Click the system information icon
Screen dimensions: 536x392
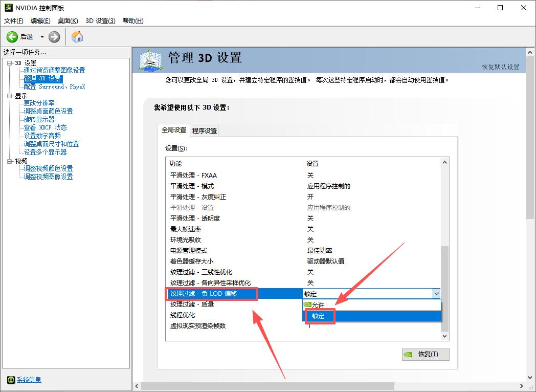coord(11,380)
